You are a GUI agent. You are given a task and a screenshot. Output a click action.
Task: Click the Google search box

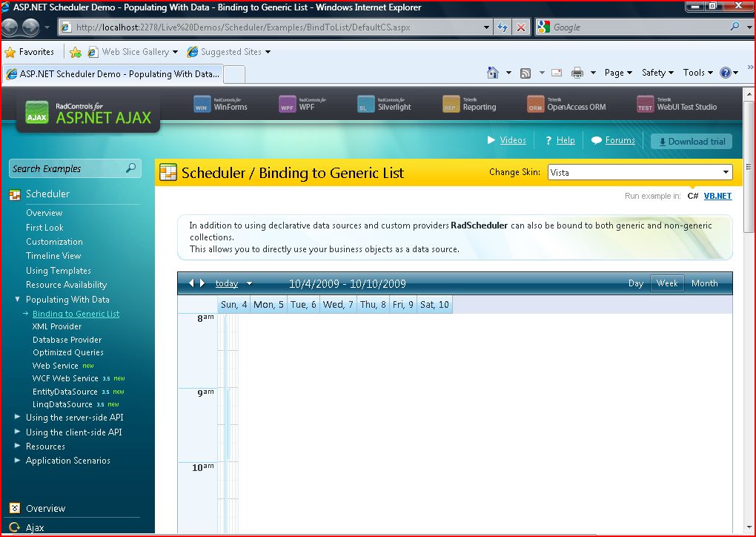pos(639,27)
